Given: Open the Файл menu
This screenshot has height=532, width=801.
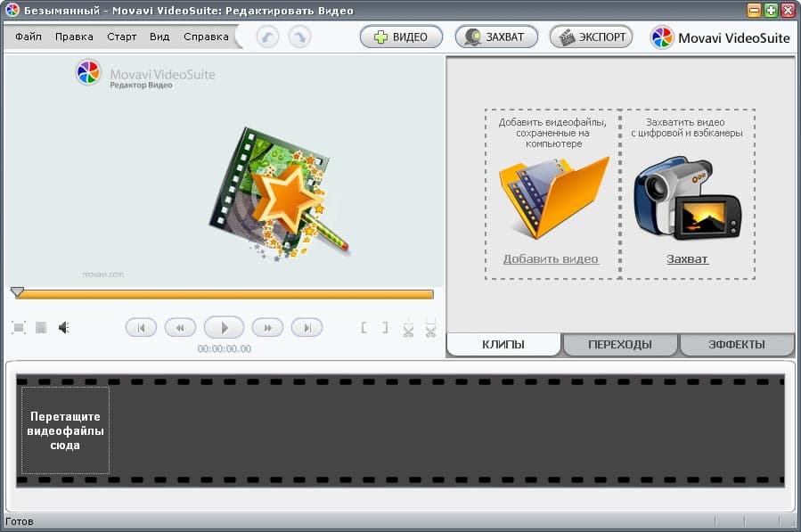Looking at the screenshot, I should [x=29, y=37].
